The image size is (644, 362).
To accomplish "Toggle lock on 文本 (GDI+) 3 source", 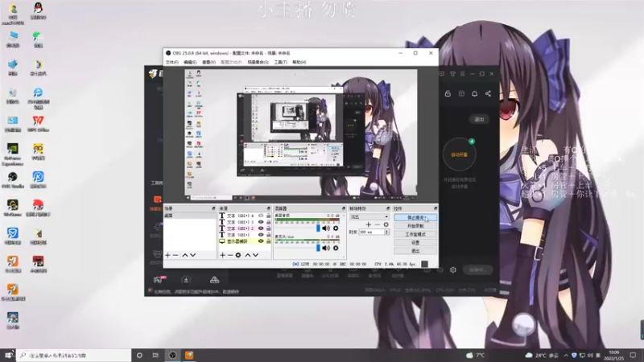I will click(x=269, y=222).
